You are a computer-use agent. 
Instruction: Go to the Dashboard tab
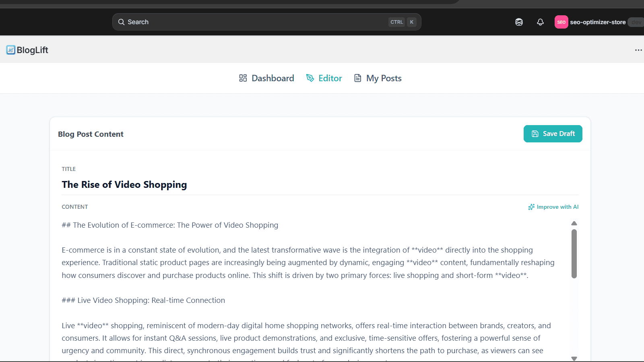[266, 78]
